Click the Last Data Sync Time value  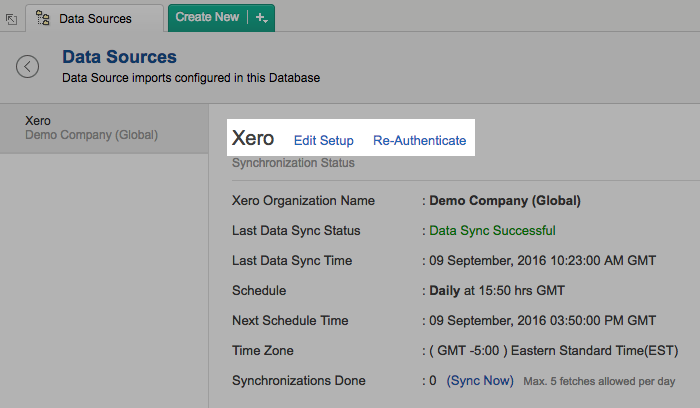click(542, 261)
